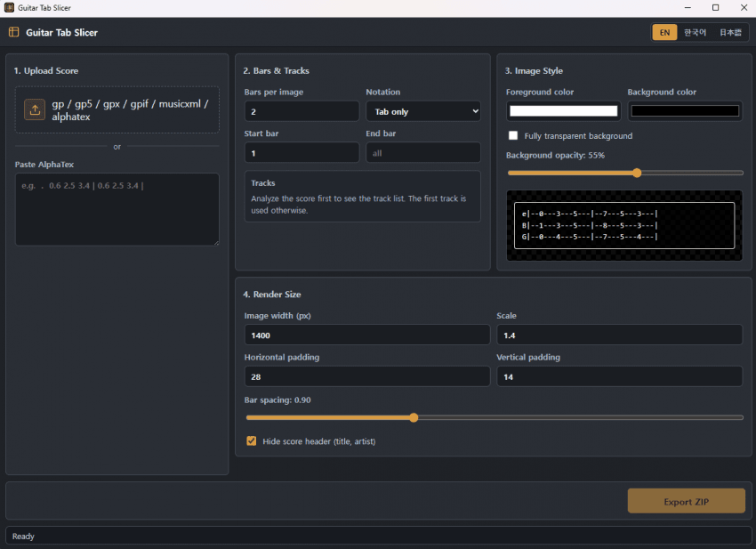The image size is (756, 549).
Task: Click the 'Background opacity: 55%' label
Action: click(555, 156)
